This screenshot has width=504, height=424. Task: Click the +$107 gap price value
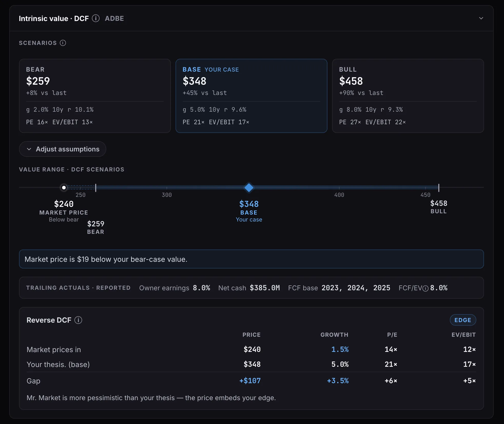click(250, 381)
